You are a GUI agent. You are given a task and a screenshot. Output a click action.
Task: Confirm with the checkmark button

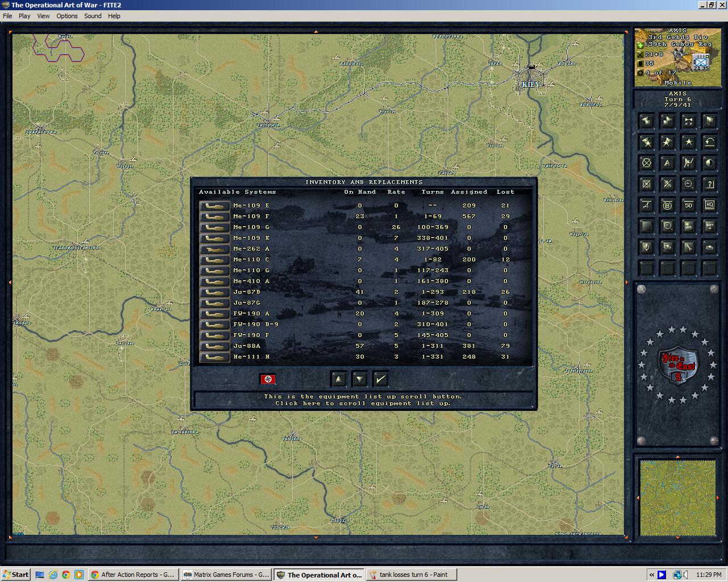[x=380, y=379]
